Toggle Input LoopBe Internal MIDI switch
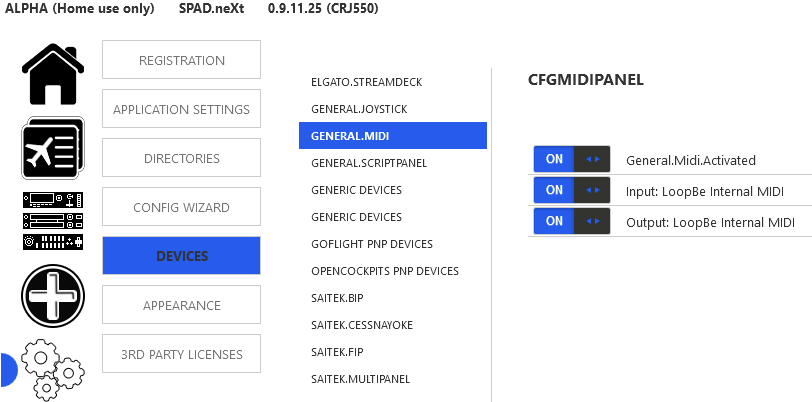Image resolution: width=812 pixels, height=402 pixels. coord(572,190)
